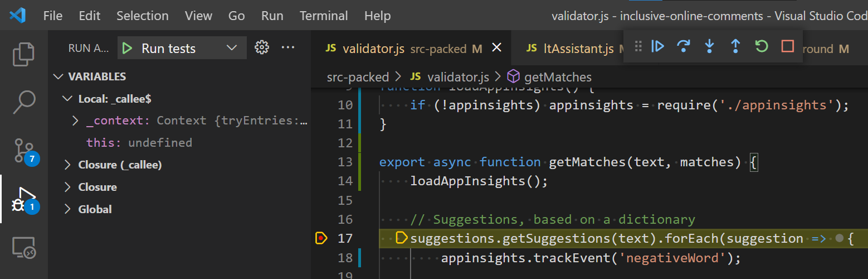Expand Closure (_callee) scope
Screen dimensions: 868x279
(x=68, y=165)
